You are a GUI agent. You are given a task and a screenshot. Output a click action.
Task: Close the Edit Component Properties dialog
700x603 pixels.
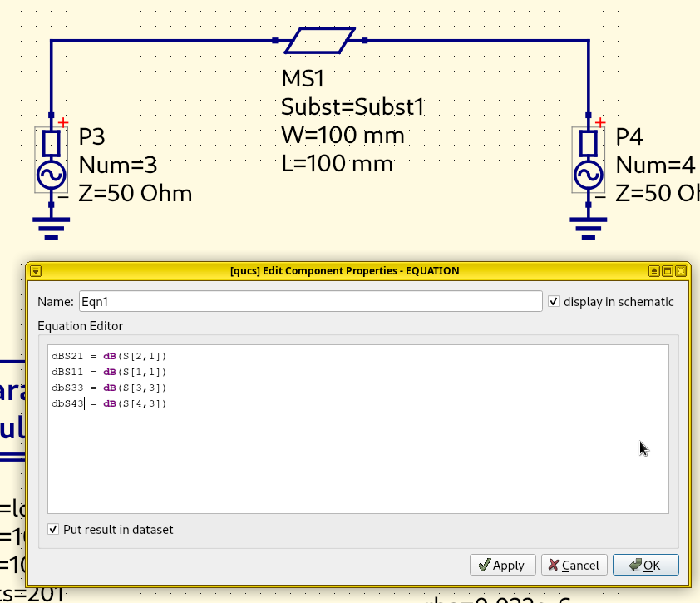pyautogui.click(x=681, y=271)
